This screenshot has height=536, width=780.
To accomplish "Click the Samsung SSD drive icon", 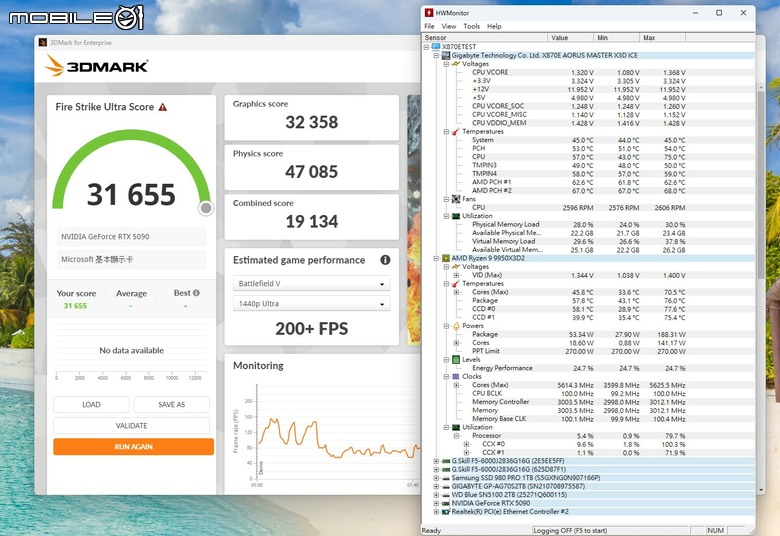I will tap(446, 478).
